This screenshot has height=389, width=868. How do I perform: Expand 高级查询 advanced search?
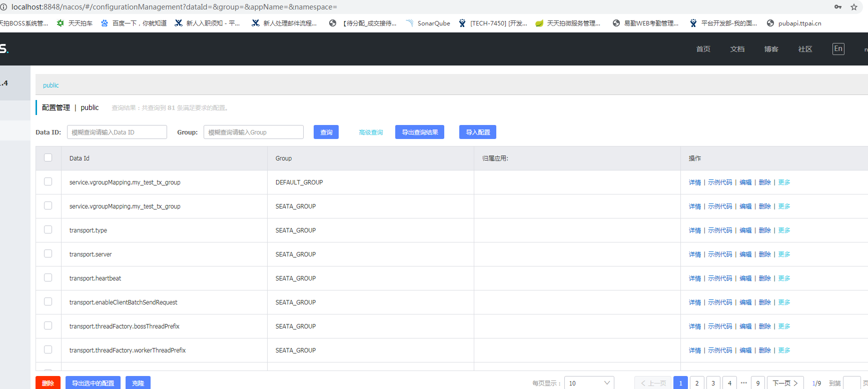[371, 132]
